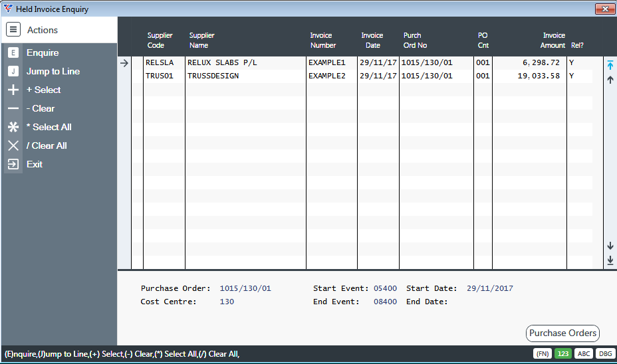
Task: Select RELUX SLABS P/L supplier name
Action: click(x=222, y=62)
